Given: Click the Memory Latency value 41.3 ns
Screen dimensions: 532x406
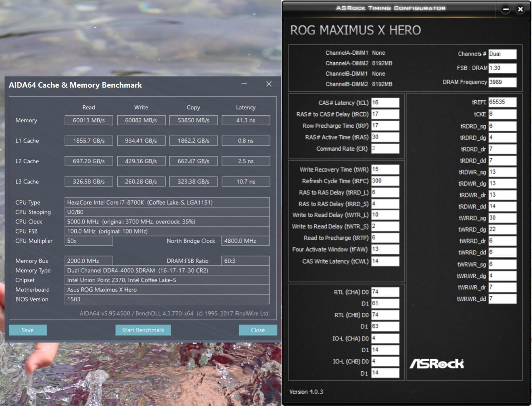Looking at the screenshot, I should click(x=246, y=120).
